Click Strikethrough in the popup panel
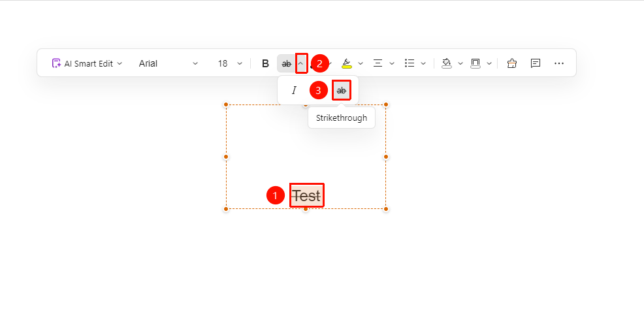Image resolution: width=644 pixels, height=335 pixels. point(342,90)
